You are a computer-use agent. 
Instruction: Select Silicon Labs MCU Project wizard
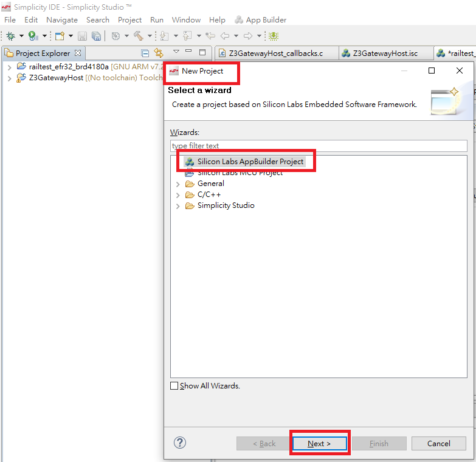click(x=234, y=173)
